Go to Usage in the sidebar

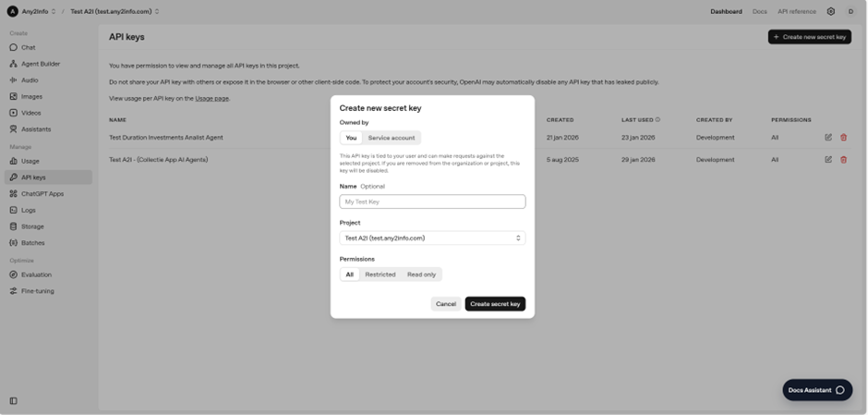point(30,161)
